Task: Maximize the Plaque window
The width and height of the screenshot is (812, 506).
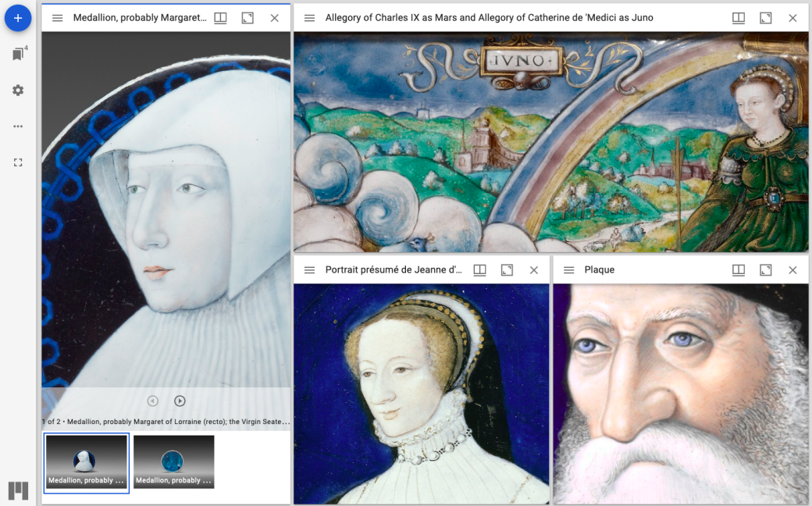Action: [x=766, y=270]
